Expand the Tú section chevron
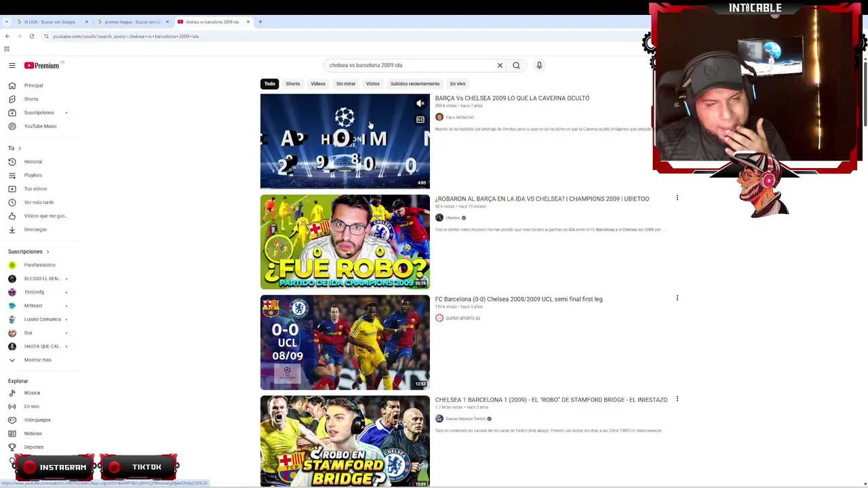Screen dimensions: 868x488 20,148
